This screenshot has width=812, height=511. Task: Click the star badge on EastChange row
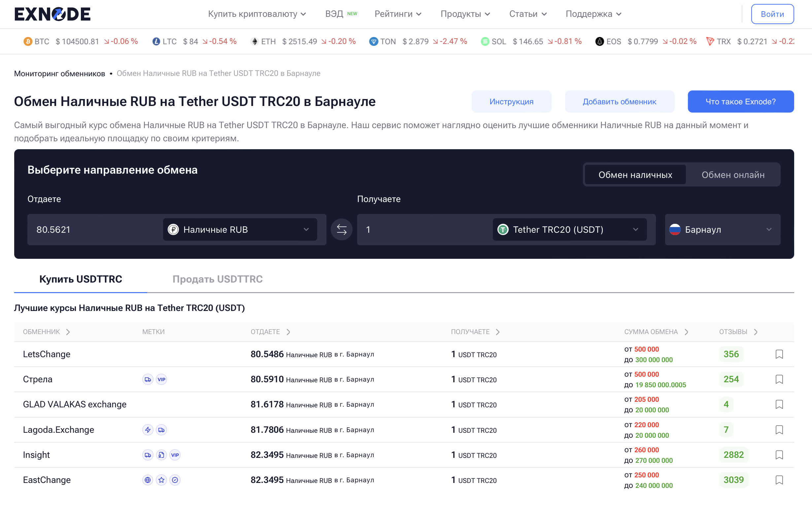161,480
